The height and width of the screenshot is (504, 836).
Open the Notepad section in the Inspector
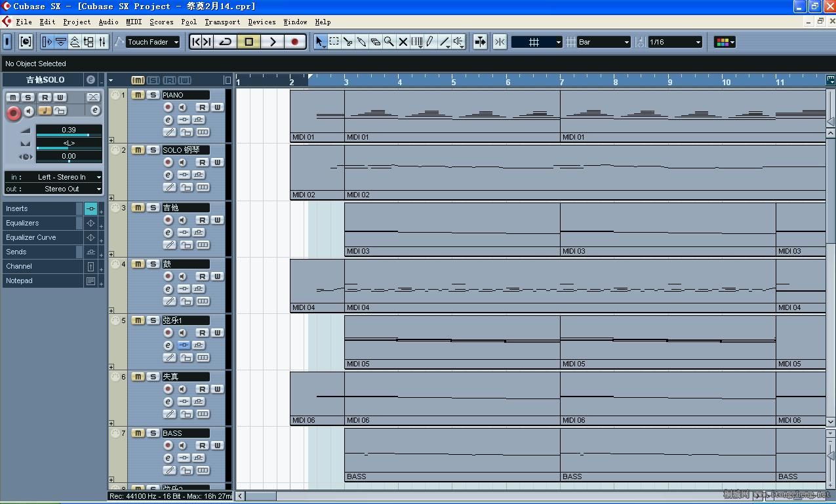tap(43, 281)
